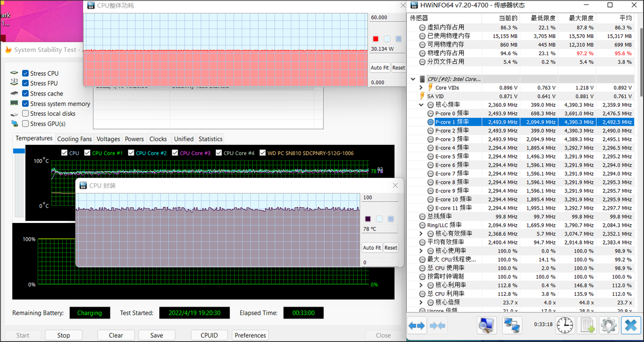Expand the 核心倍频 row

[422, 302]
